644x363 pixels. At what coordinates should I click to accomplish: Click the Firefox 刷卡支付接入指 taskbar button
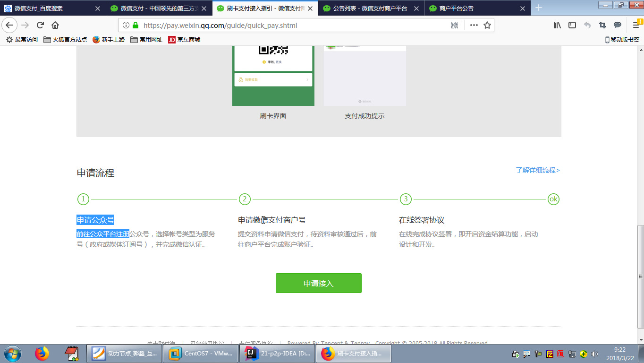(354, 354)
